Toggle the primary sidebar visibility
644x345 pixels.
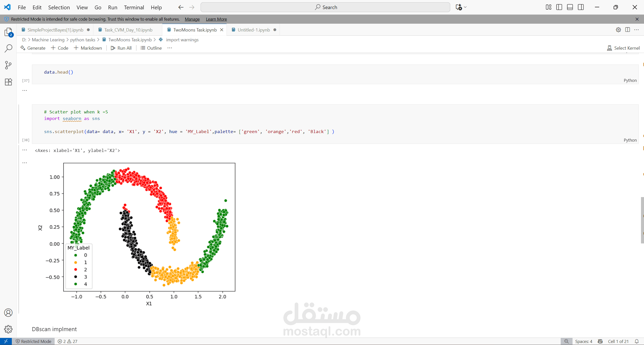coord(559,7)
